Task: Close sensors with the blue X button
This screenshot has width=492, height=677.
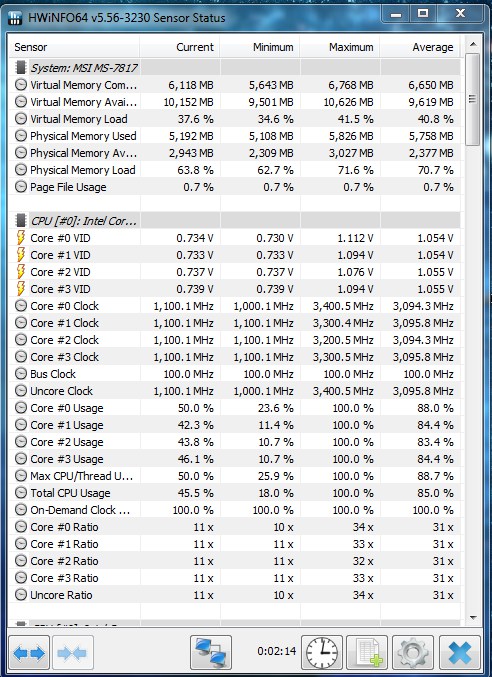Action: click(460, 652)
